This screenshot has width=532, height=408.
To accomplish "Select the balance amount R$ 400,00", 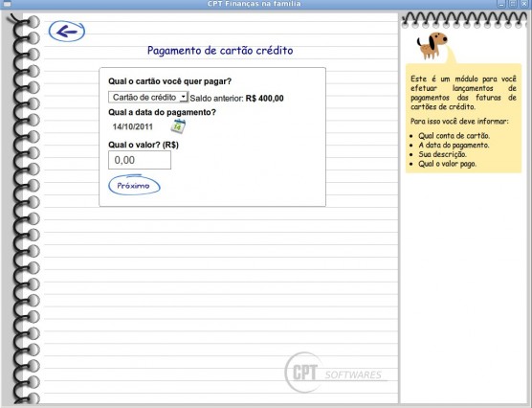I will pos(265,99).
